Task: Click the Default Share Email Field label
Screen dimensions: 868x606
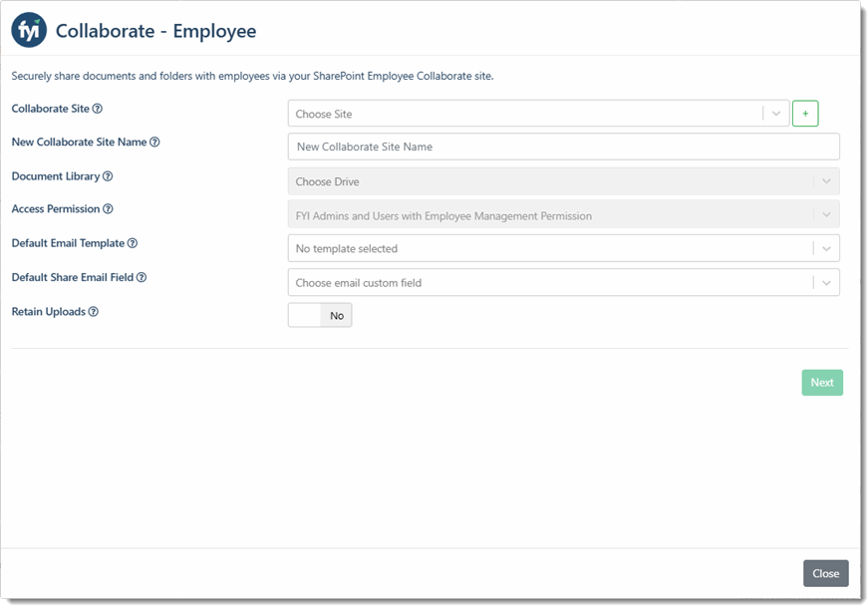Action: tap(73, 277)
